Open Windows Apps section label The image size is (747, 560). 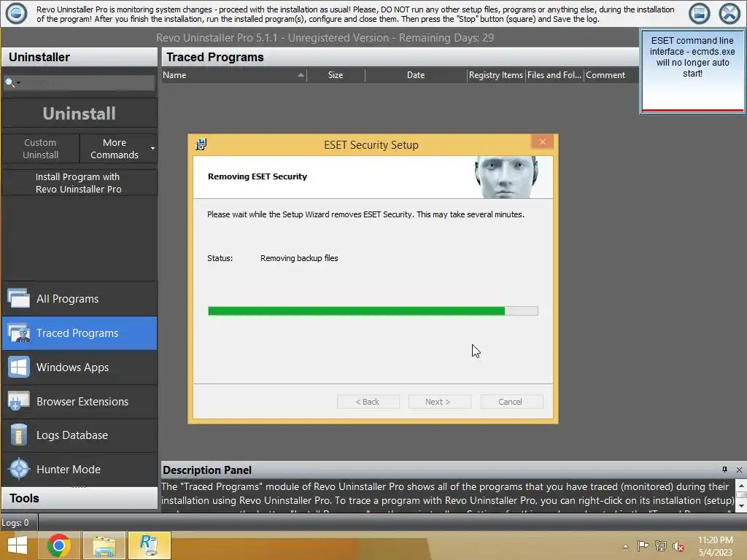72,367
